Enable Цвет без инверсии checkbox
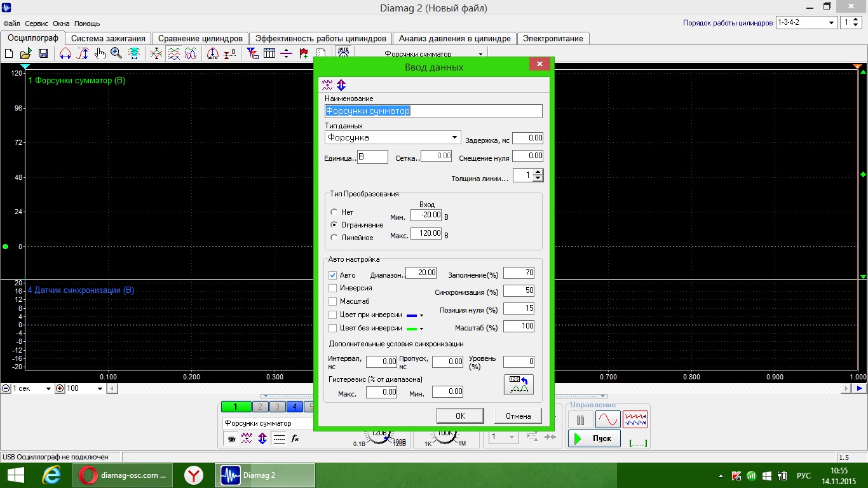The height and width of the screenshot is (488, 868). [x=332, y=328]
